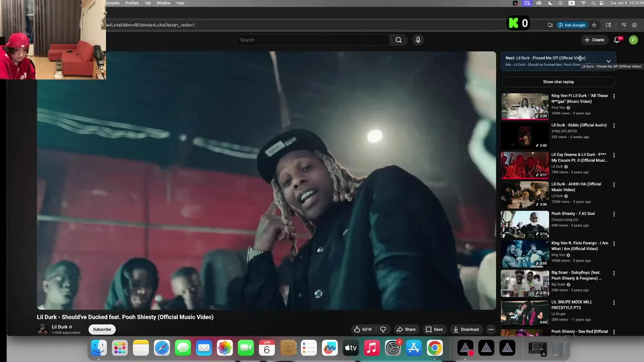
Task: Share the Should've Ducked video
Action: [406, 329]
